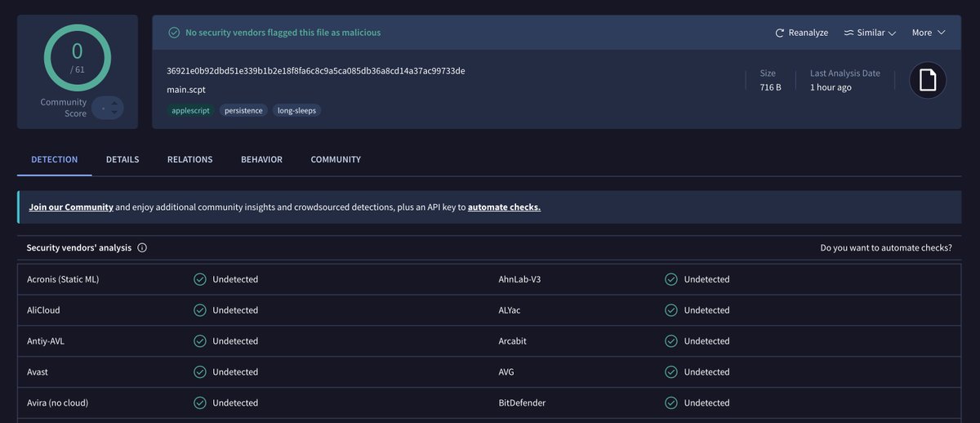The image size is (980, 423).
Task: Select the applescript tag
Action: point(191,110)
